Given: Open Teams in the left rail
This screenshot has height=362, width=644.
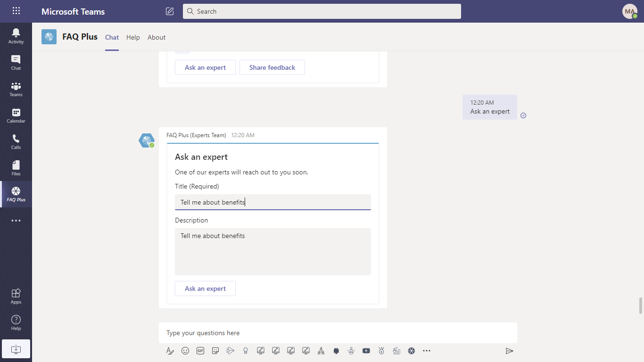Looking at the screenshot, I should (x=16, y=89).
